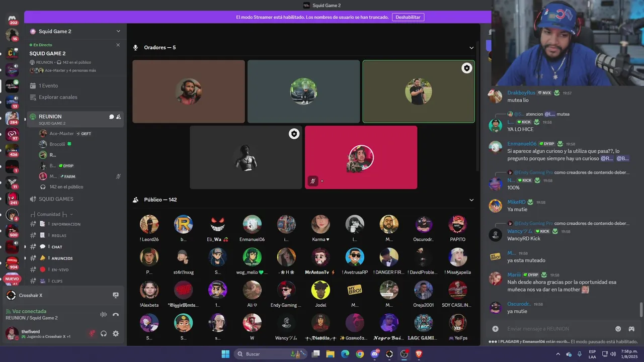Click invite people icon on REUNION channel

pyautogui.click(x=118, y=117)
